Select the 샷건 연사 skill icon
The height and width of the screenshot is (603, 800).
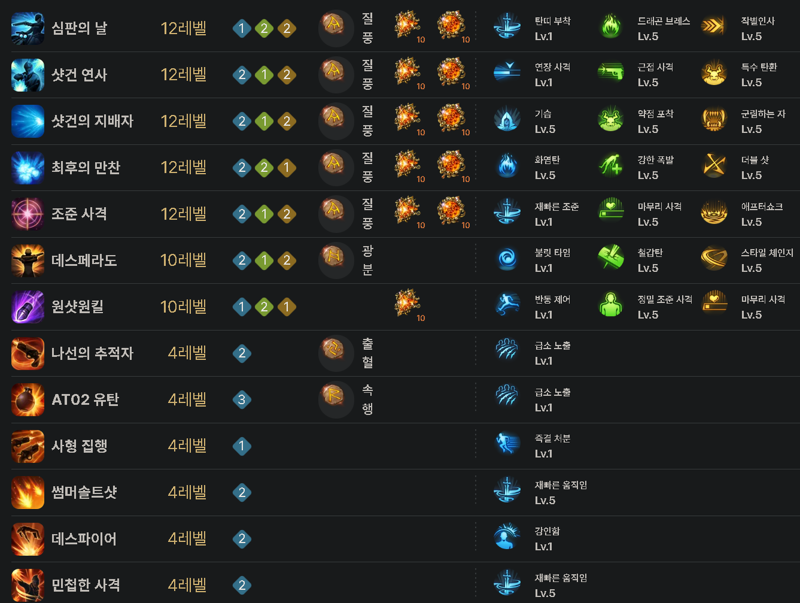[28, 75]
